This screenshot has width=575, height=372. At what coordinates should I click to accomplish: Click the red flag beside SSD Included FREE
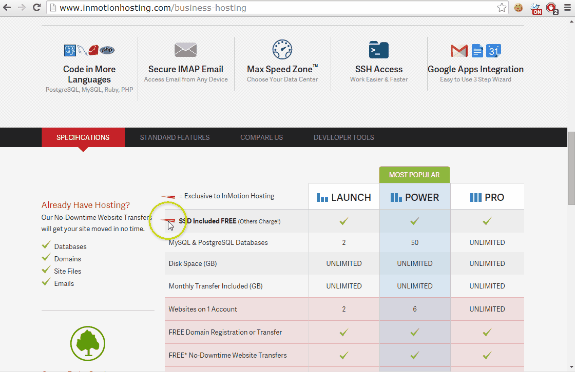pyautogui.click(x=168, y=220)
